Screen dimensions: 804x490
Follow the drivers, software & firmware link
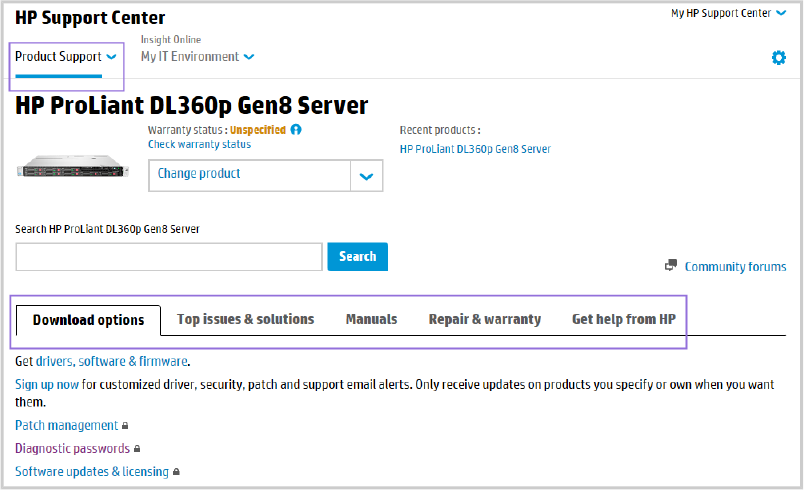(112, 361)
